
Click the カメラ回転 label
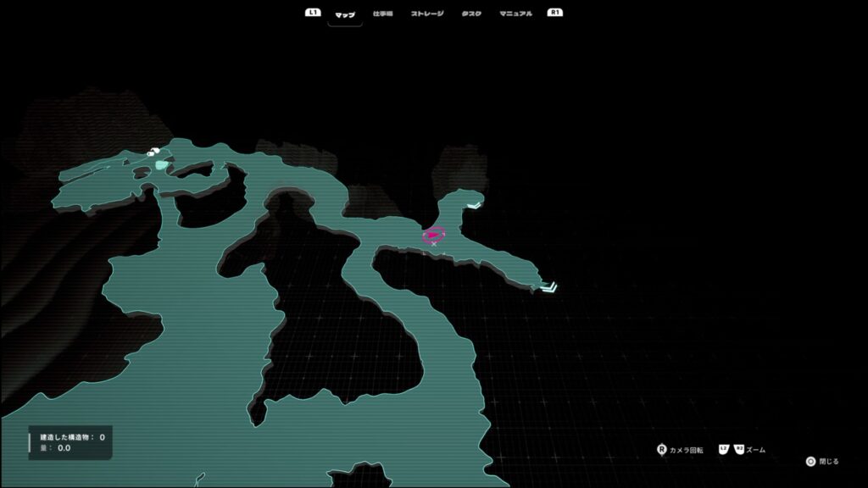point(687,450)
